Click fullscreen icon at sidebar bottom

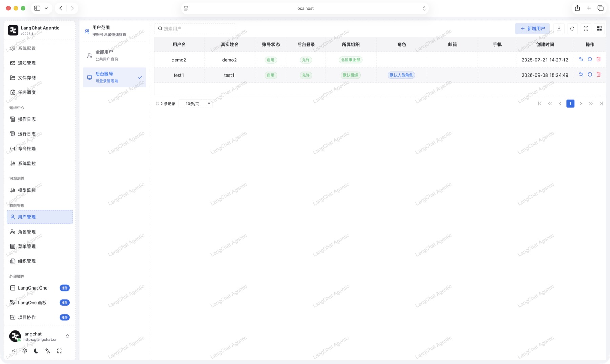tap(59, 351)
